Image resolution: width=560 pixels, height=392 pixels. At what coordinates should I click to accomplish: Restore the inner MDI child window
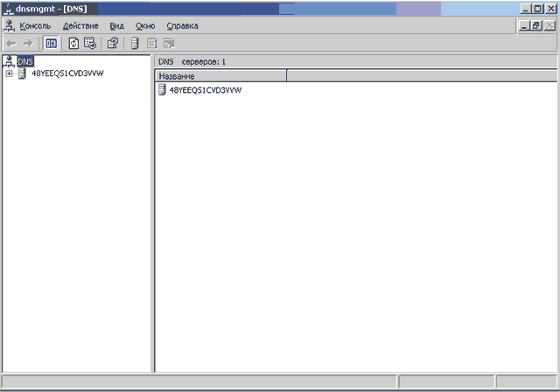tap(536, 25)
